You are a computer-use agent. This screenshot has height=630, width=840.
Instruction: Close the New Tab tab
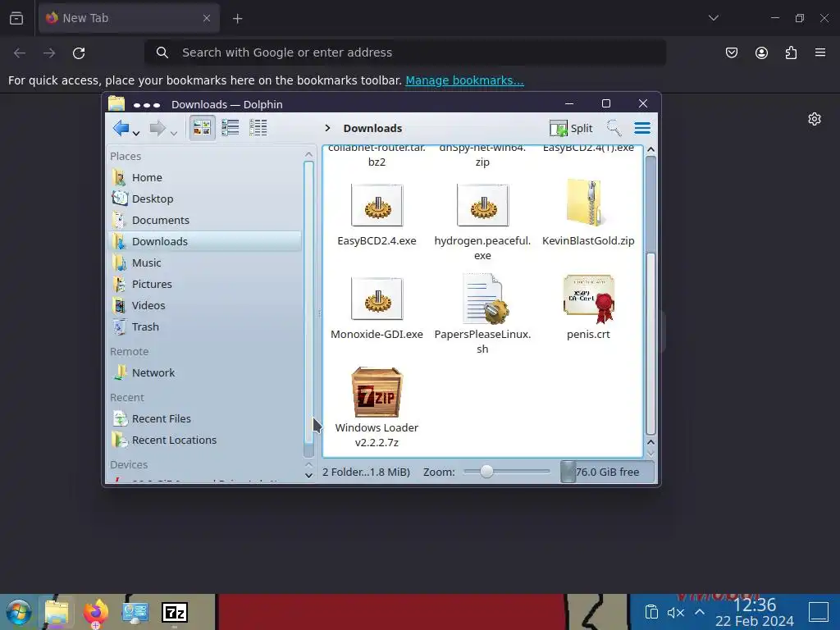tap(207, 18)
